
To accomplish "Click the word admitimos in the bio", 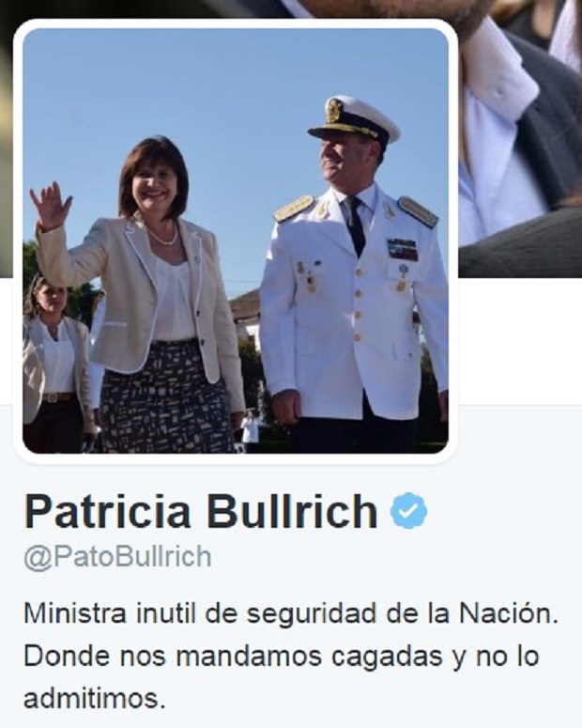I will tap(94, 699).
